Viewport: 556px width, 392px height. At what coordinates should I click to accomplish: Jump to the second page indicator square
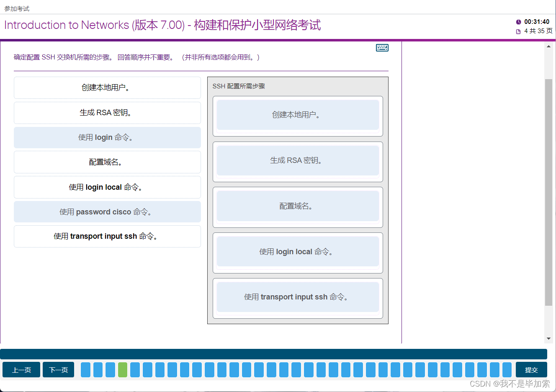click(98, 370)
